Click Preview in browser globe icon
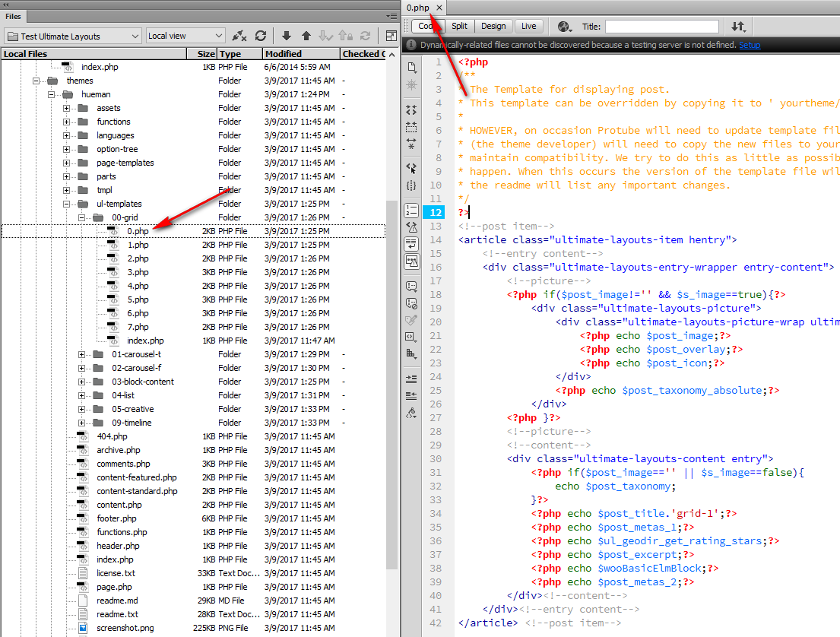Viewport: 840px width, 637px height. pos(565,27)
